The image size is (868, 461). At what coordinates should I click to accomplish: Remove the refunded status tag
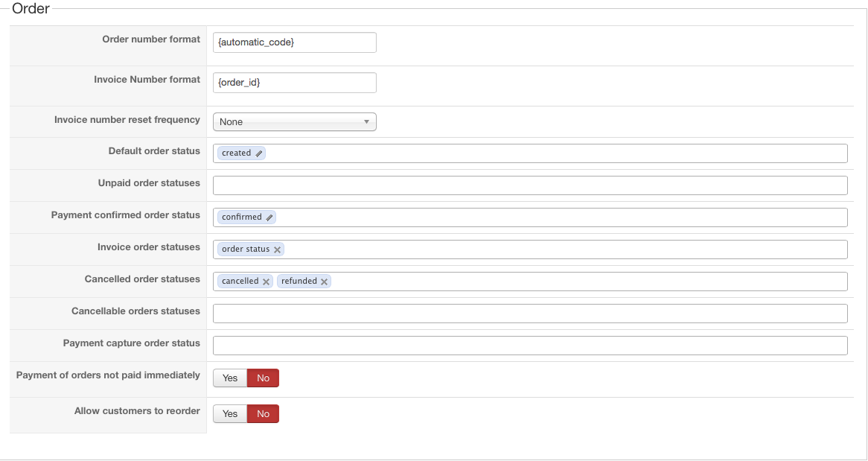325,282
